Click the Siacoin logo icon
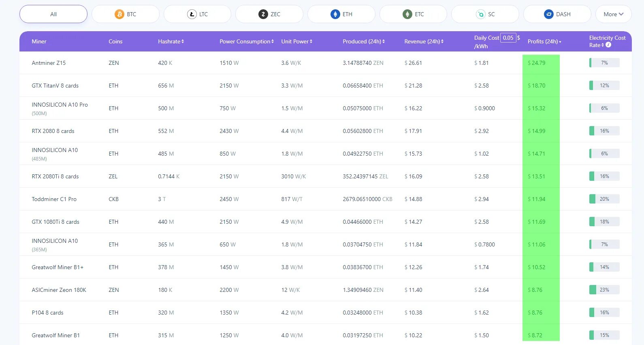The image size is (644, 345). (480, 14)
